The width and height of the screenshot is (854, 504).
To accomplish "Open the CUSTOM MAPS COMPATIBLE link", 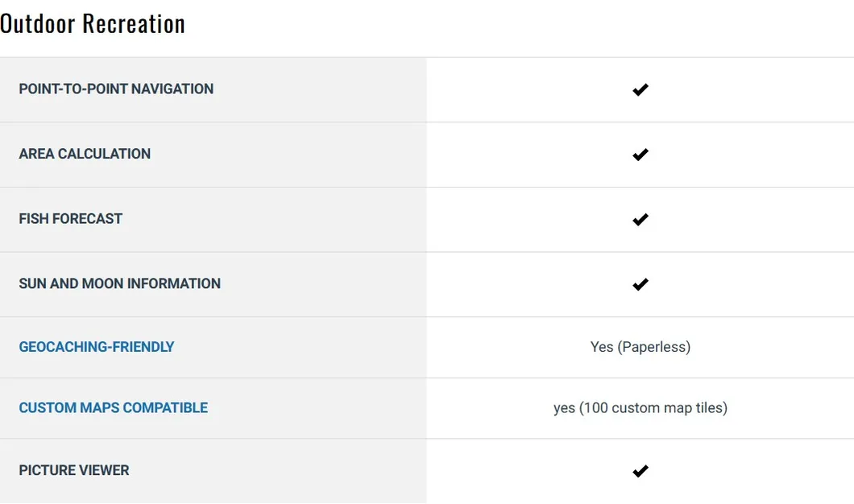I will pos(114,408).
